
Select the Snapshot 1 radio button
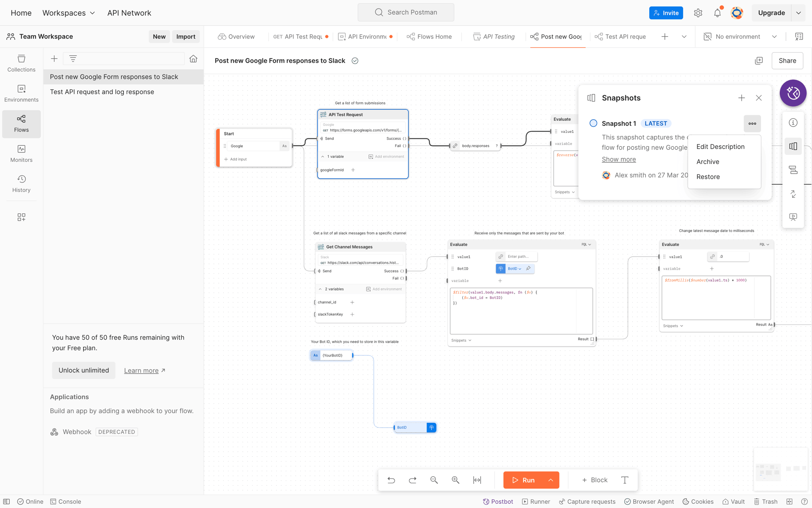pyautogui.click(x=593, y=123)
